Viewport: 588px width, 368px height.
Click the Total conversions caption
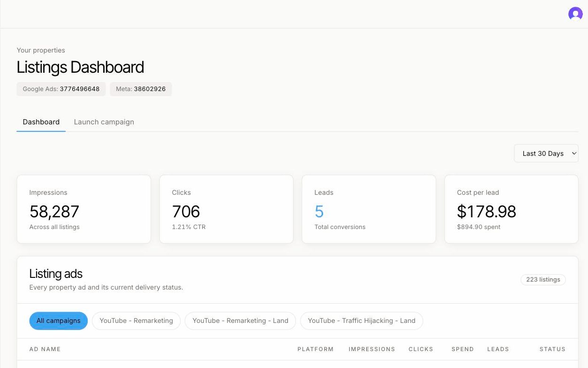[x=340, y=227]
